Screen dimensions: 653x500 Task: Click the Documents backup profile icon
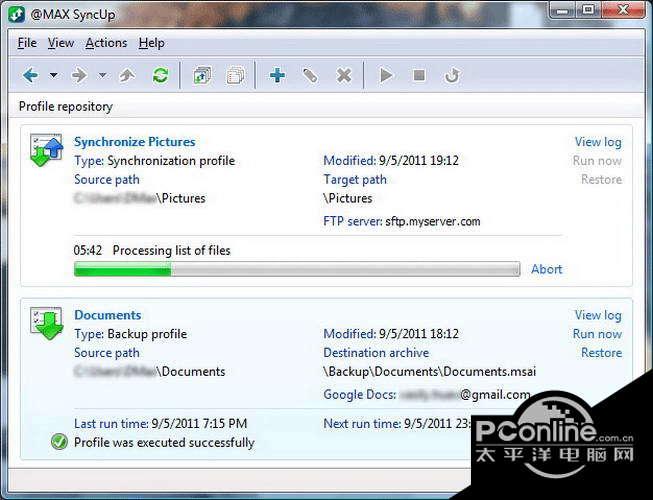(x=46, y=323)
